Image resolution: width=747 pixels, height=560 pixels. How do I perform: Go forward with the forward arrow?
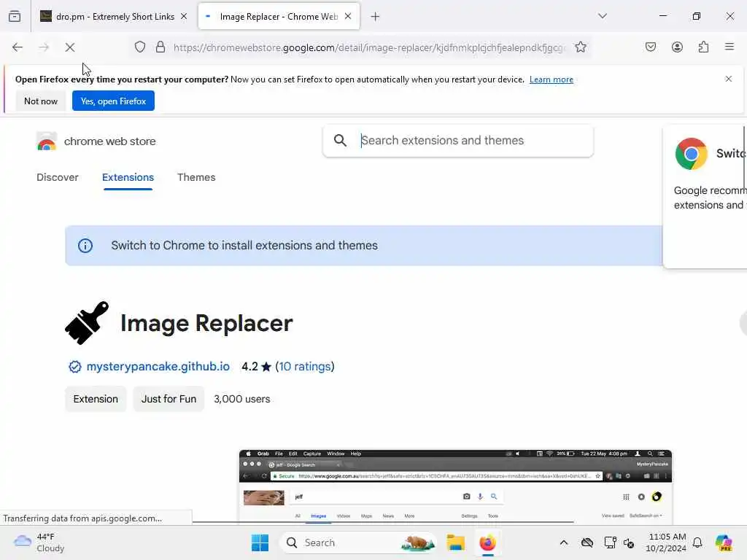pyautogui.click(x=44, y=47)
